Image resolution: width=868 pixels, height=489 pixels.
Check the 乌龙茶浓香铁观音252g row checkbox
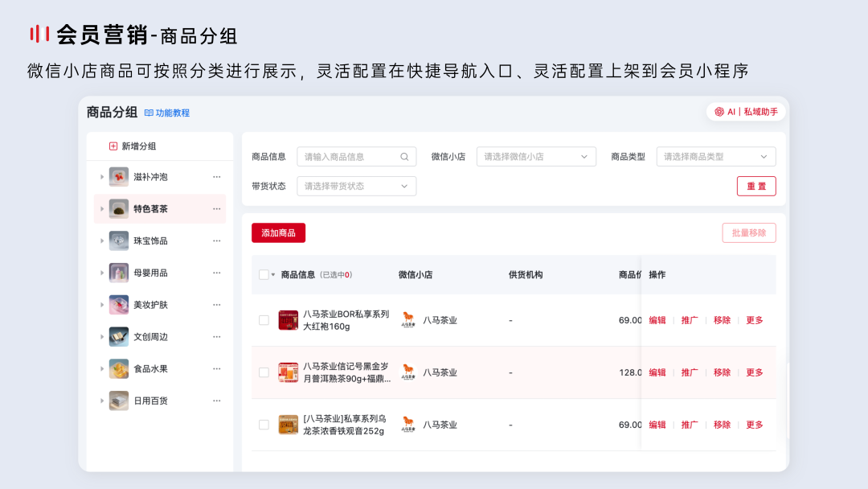click(x=263, y=424)
